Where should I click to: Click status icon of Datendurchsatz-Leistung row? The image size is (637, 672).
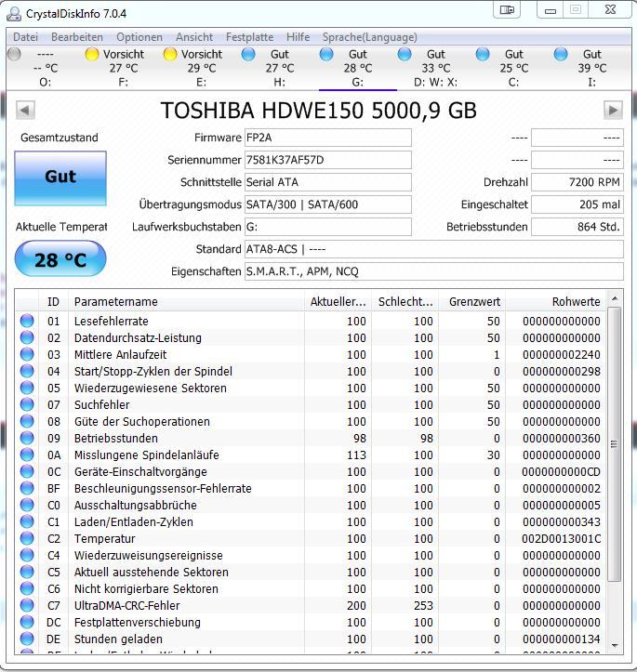click(x=27, y=337)
